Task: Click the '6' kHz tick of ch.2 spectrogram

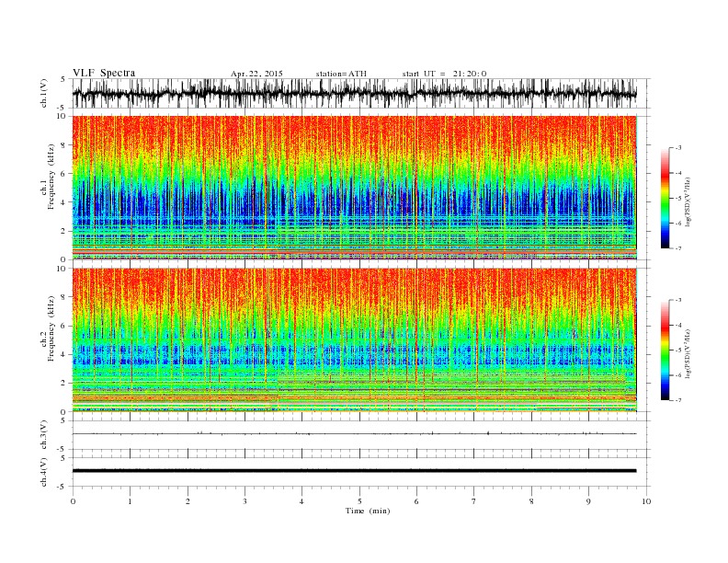Action: (x=63, y=326)
